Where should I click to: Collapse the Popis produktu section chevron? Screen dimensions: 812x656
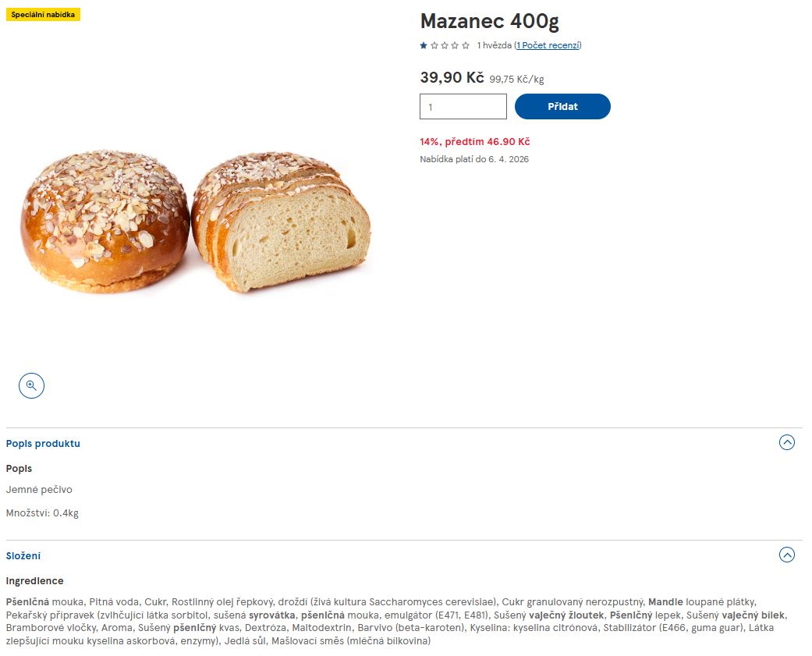[x=786, y=443]
